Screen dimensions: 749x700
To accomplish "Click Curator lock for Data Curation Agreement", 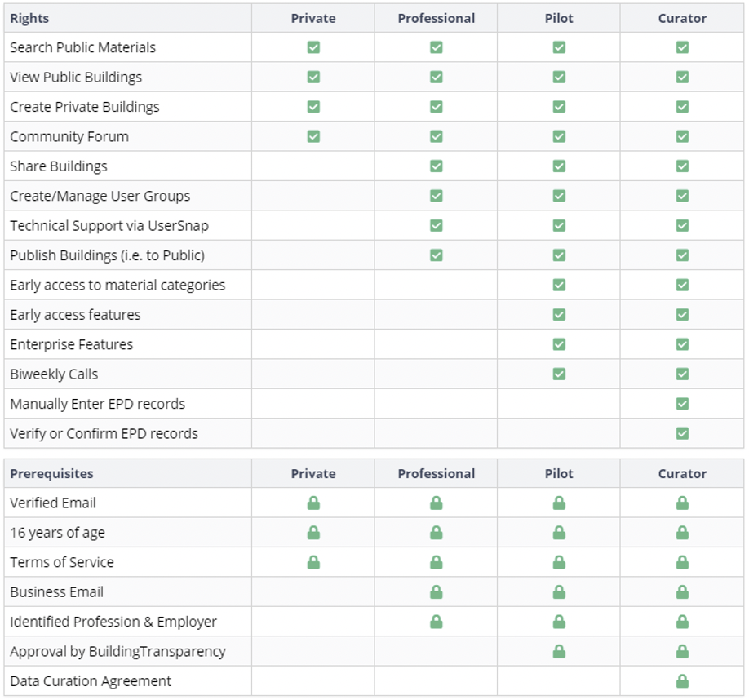I will [x=682, y=681].
